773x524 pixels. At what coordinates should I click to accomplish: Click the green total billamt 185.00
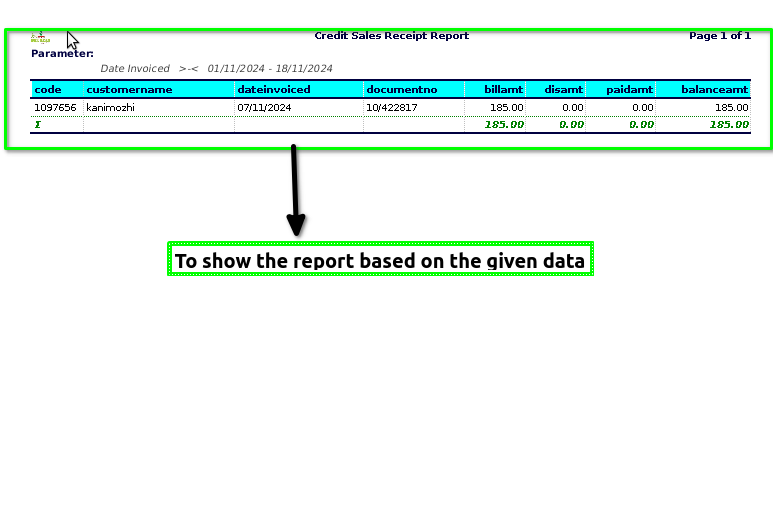(x=504, y=125)
